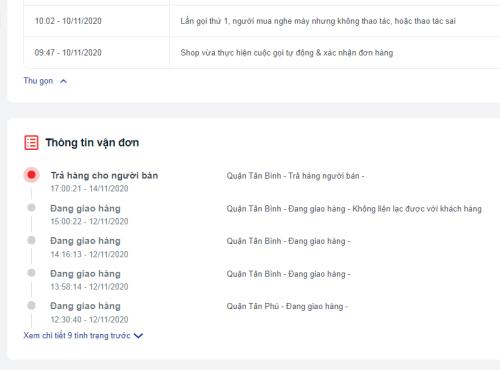
Task: Select timestamp 14:16:13 - 12/11/2020
Action: 89,254
